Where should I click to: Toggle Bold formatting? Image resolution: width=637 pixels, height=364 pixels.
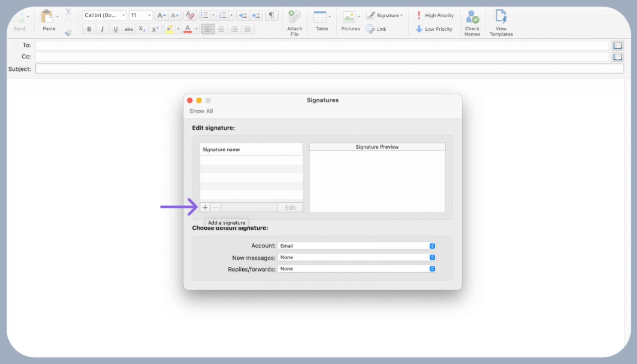(x=89, y=29)
